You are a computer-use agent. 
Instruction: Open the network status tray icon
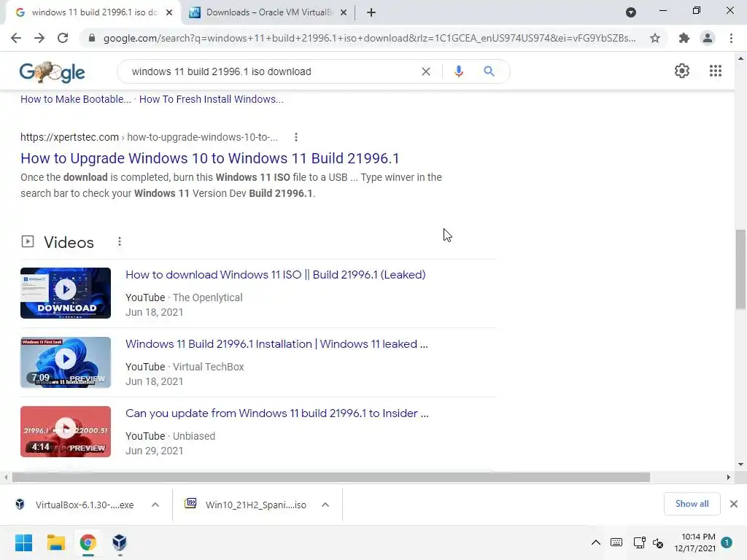639,542
